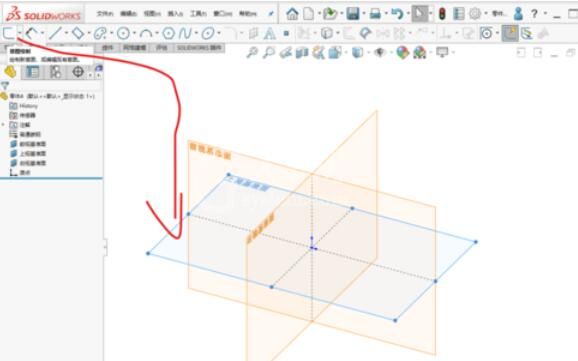This screenshot has width=578, height=361.
Task: Switch to DimXpertManager crosshair tab
Action: pos(78,72)
